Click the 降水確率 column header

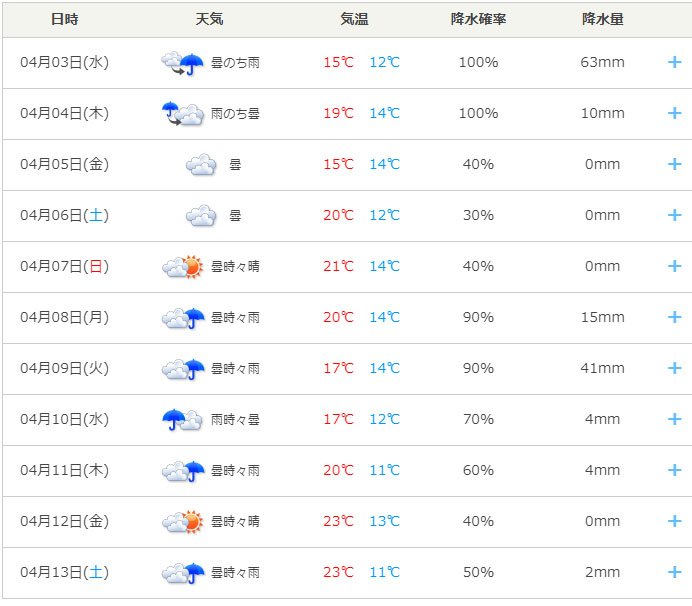[x=478, y=19]
